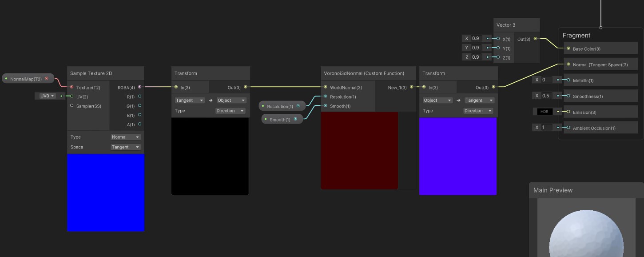Open the Emission HDR color swatch

(544, 112)
